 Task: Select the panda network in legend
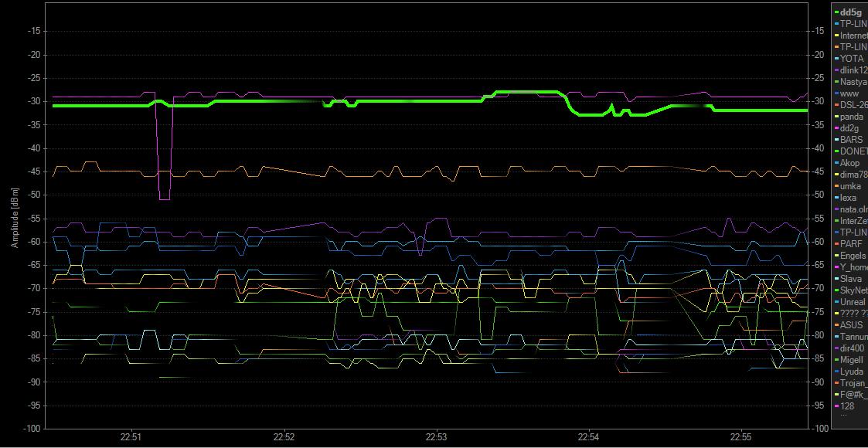(x=849, y=116)
